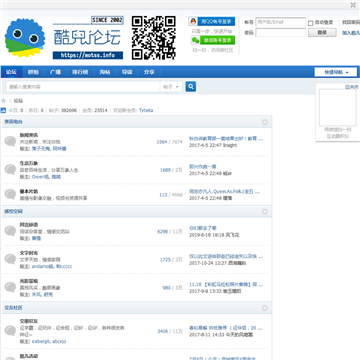Screen dimensions: 360x360
Task: Open the latest post starting with 11.18
Action: click(x=226, y=285)
